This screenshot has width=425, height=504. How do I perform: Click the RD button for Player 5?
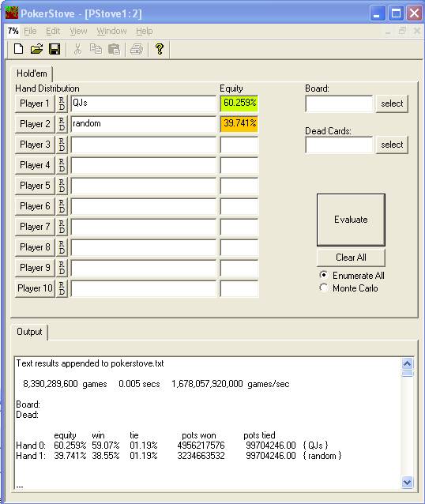coord(62,186)
